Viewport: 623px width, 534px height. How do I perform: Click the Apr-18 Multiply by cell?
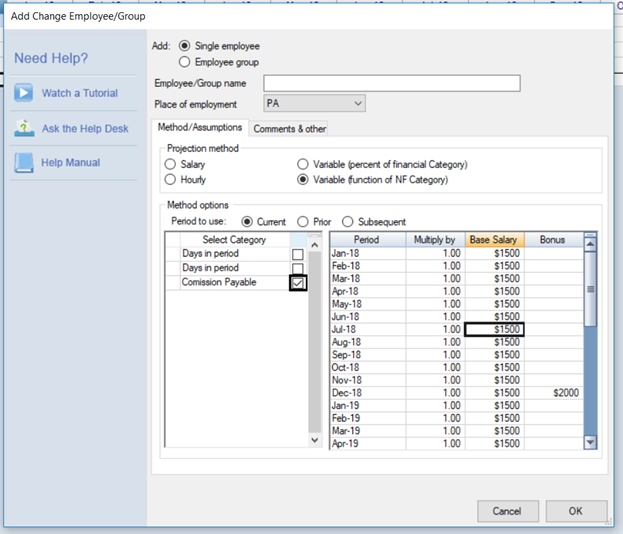point(435,291)
